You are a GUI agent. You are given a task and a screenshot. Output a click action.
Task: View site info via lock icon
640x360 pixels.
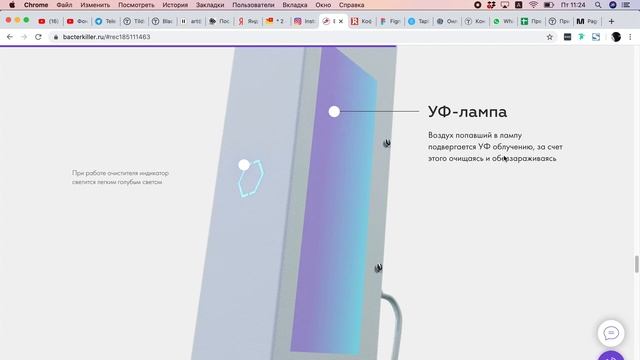tap(56, 37)
